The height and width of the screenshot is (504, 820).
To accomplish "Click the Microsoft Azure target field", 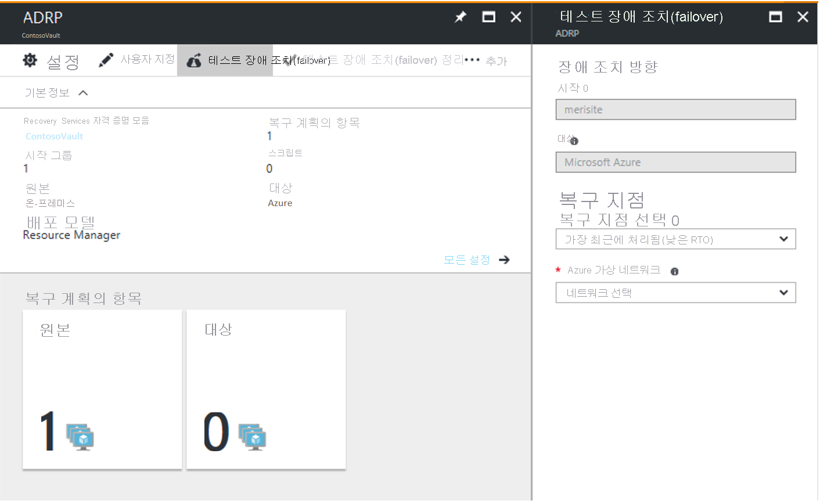I will click(x=675, y=163).
